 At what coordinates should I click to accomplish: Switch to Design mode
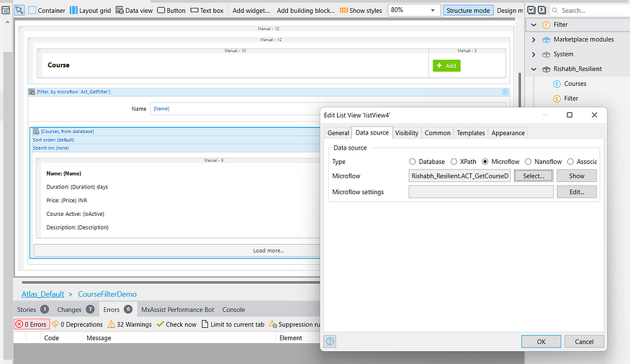tap(510, 11)
